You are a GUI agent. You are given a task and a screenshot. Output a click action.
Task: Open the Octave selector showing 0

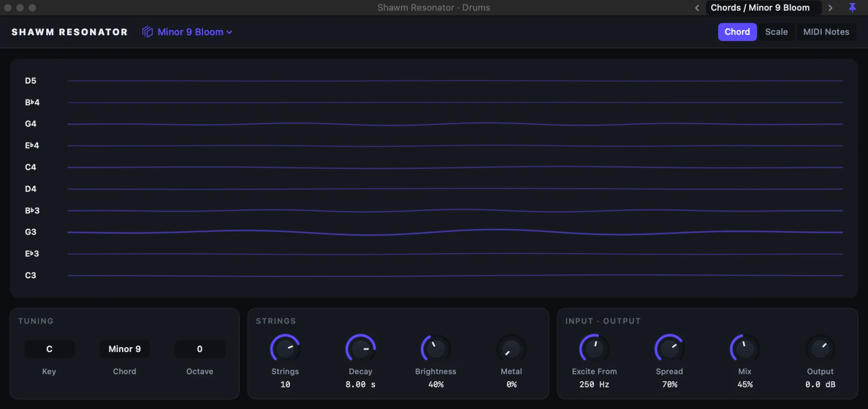click(x=200, y=349)
